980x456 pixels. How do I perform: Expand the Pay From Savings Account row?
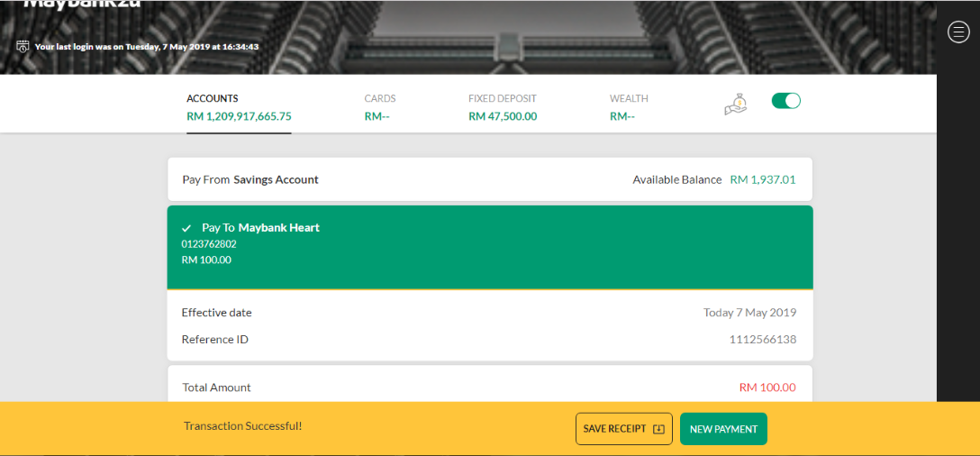pos(490,179)
